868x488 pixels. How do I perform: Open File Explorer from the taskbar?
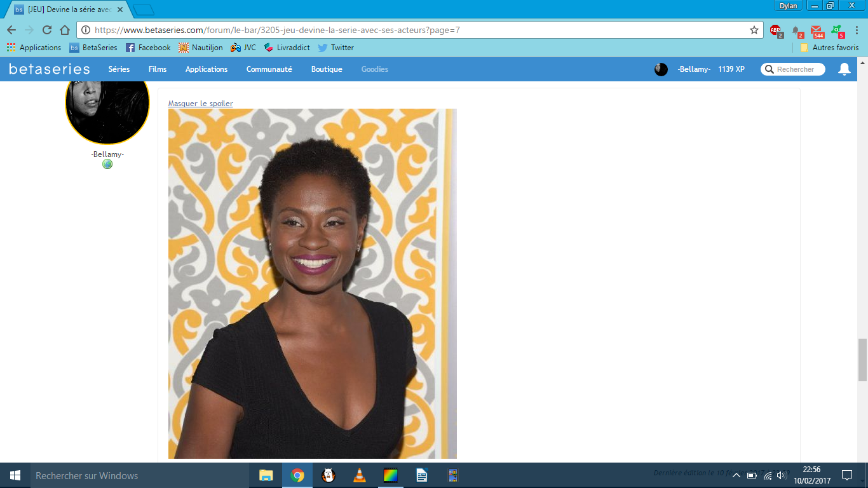(x=266, y=475)
